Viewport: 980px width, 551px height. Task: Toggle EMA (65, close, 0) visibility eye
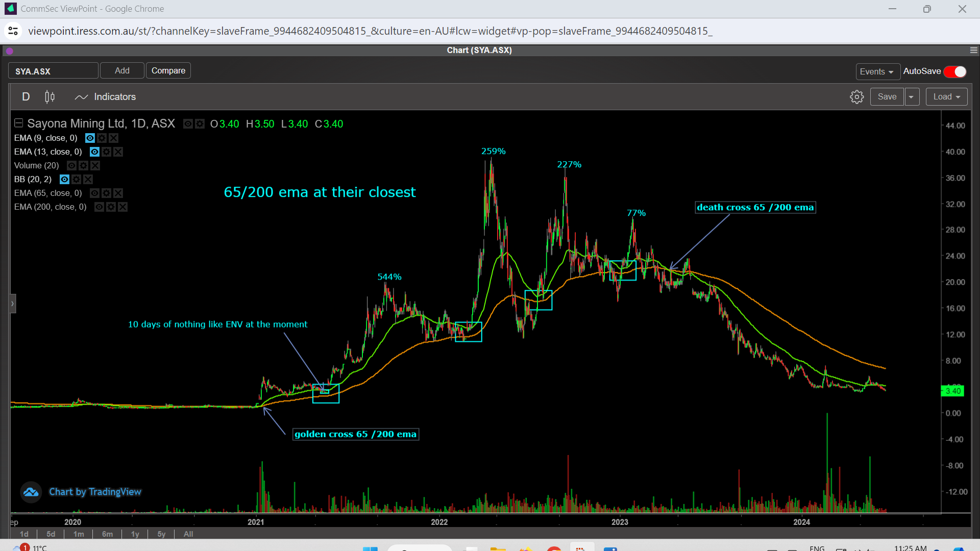(94, 193)
